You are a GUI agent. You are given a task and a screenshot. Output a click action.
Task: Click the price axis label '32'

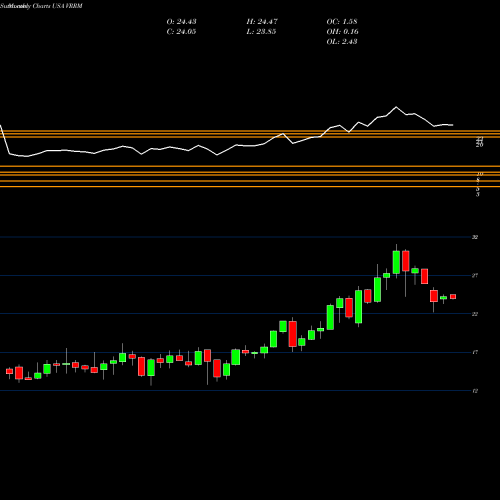tap(475, 237)
